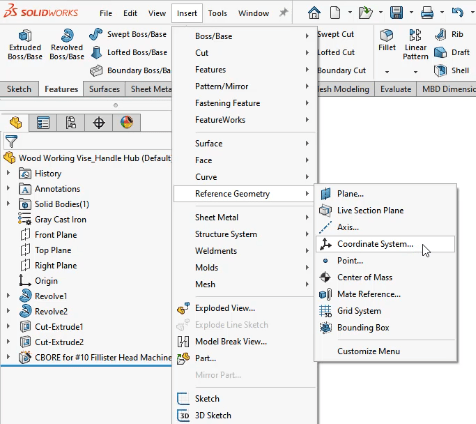This screenshot has height=424, width=476.
Task: Click the Revolved Boss/Base tool icon
Action: [x=67, y=35]
